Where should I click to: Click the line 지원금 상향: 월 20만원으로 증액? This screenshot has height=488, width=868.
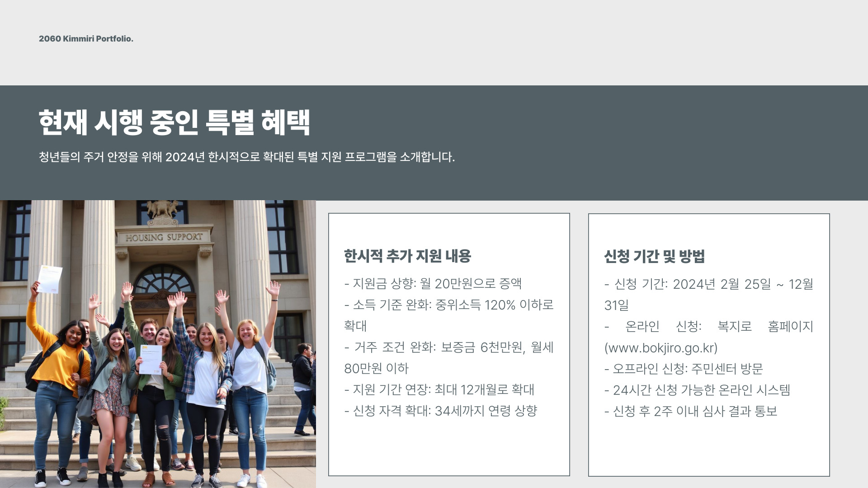point(433,284)
